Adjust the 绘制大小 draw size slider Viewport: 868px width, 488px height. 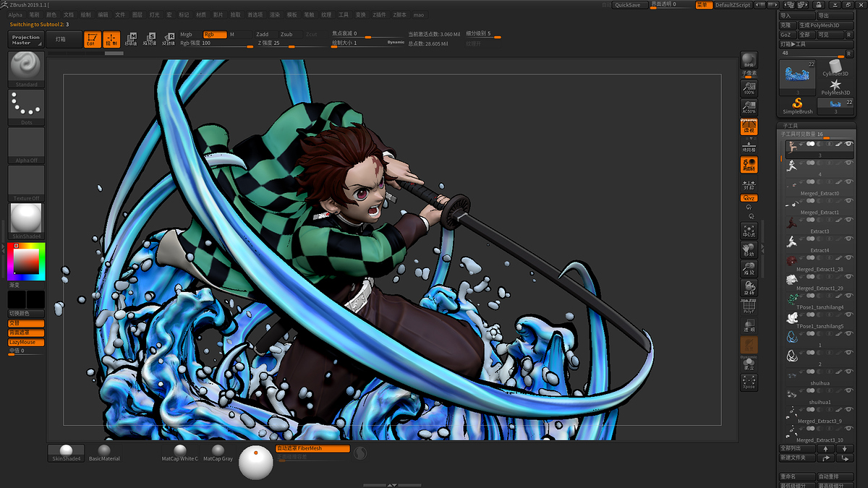tap(369, 43)
